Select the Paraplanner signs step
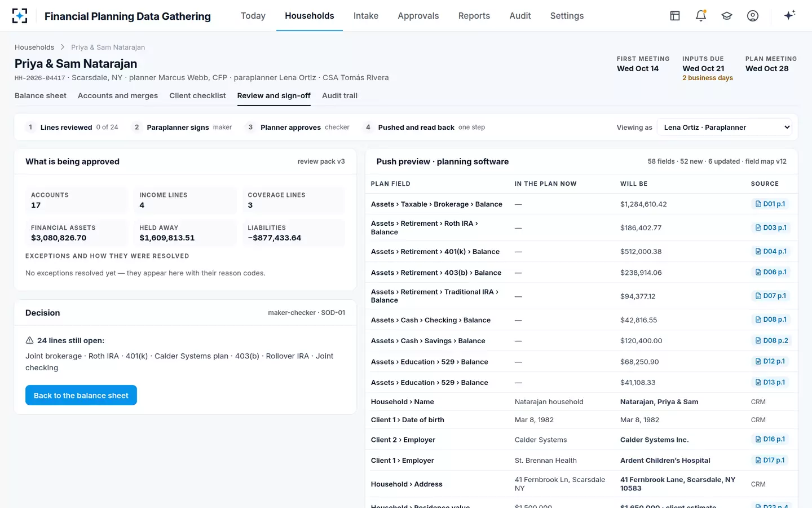 click(182, 127)
